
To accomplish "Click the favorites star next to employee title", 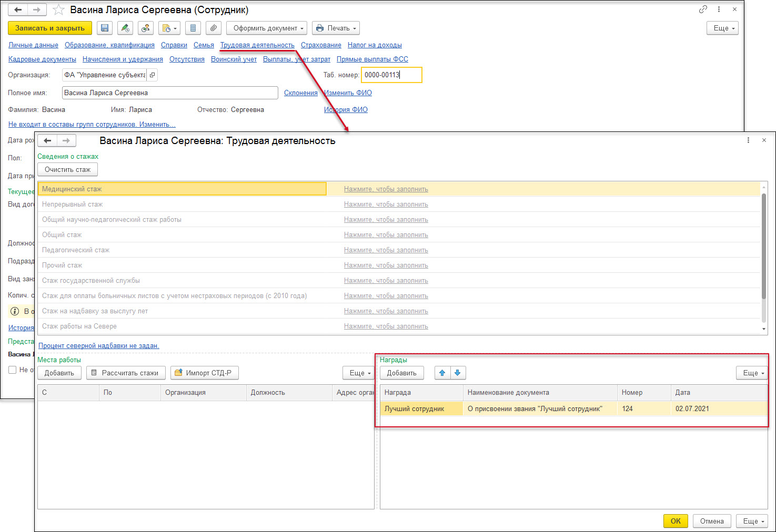I will tap(59, 10).
